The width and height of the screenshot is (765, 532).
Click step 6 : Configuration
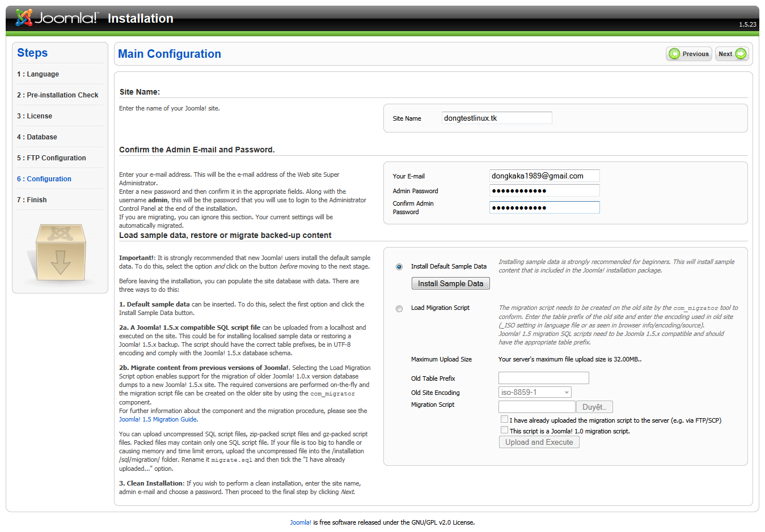[44, 179]
